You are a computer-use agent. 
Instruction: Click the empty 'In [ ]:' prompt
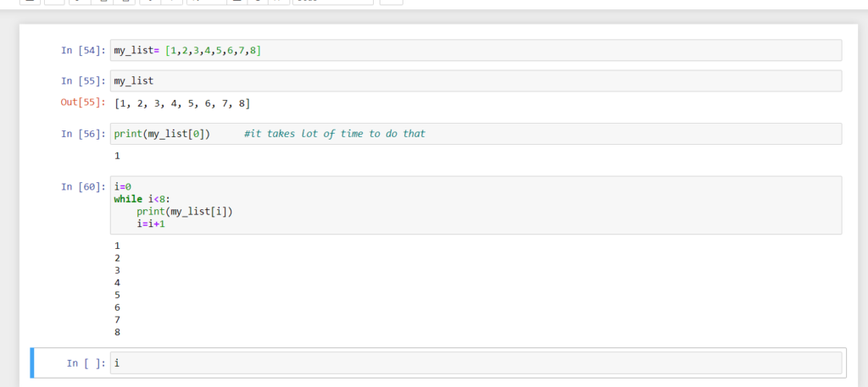coord(86,363)
